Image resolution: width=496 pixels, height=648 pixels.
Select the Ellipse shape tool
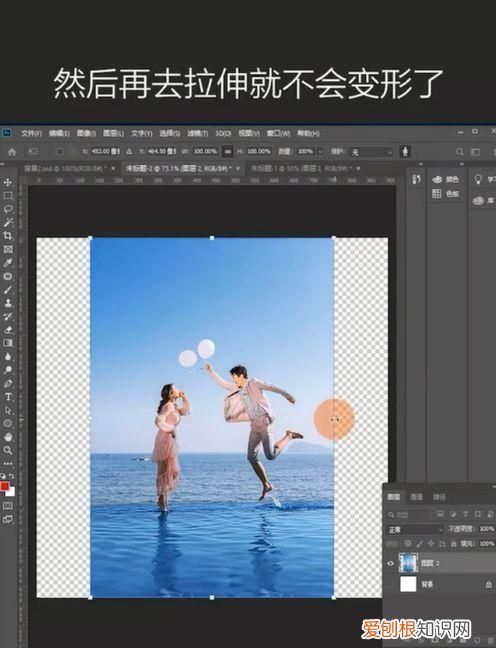pyautogui.click(x=8, y=424)
